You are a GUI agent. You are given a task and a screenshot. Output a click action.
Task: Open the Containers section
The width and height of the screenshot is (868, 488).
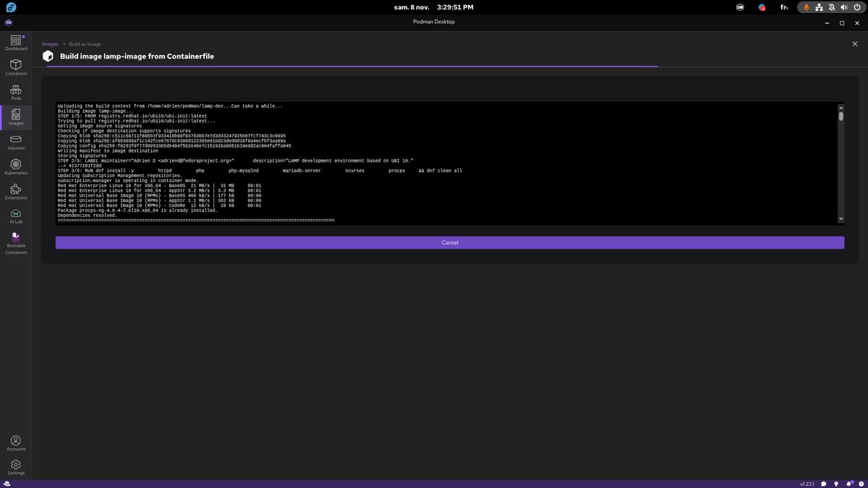(16, 68)
